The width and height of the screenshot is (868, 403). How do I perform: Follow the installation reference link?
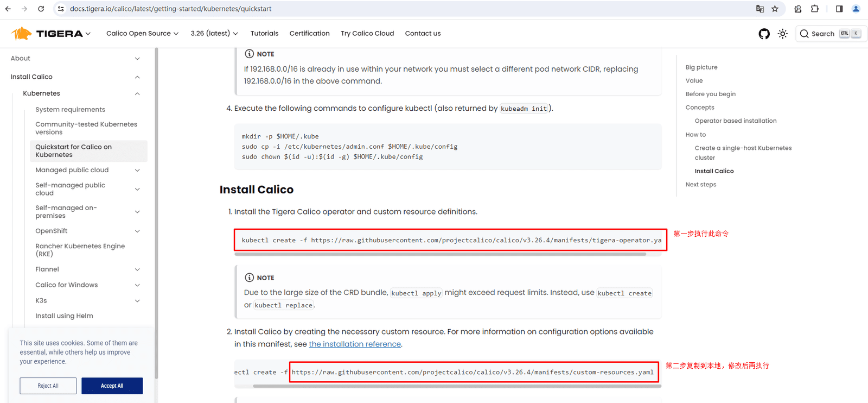(x=355, y=344)
